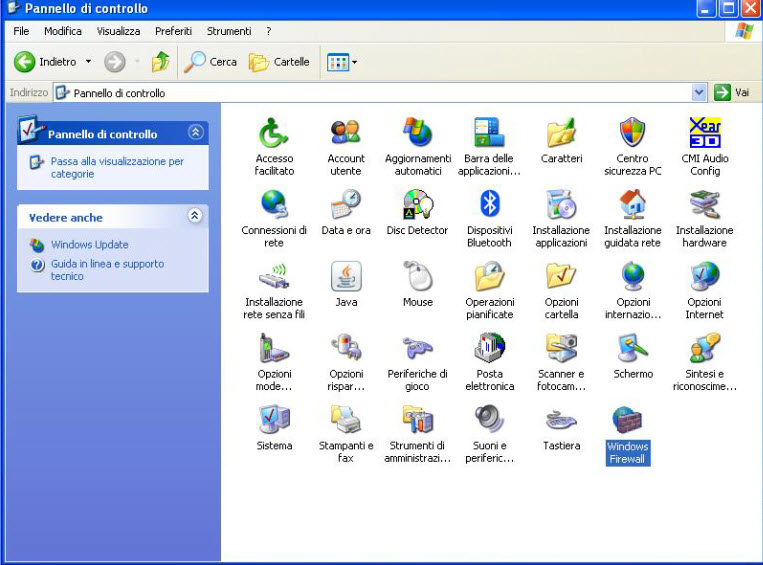Click the Cerca toolbar button
The height and width of the screenshot is (565, 763).
211,62
